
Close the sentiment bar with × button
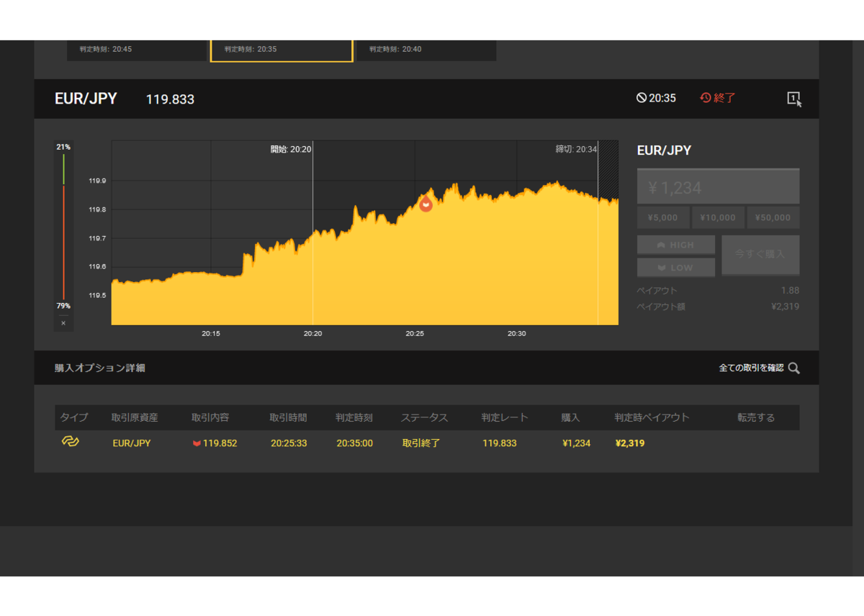click(x=63, y=323)
